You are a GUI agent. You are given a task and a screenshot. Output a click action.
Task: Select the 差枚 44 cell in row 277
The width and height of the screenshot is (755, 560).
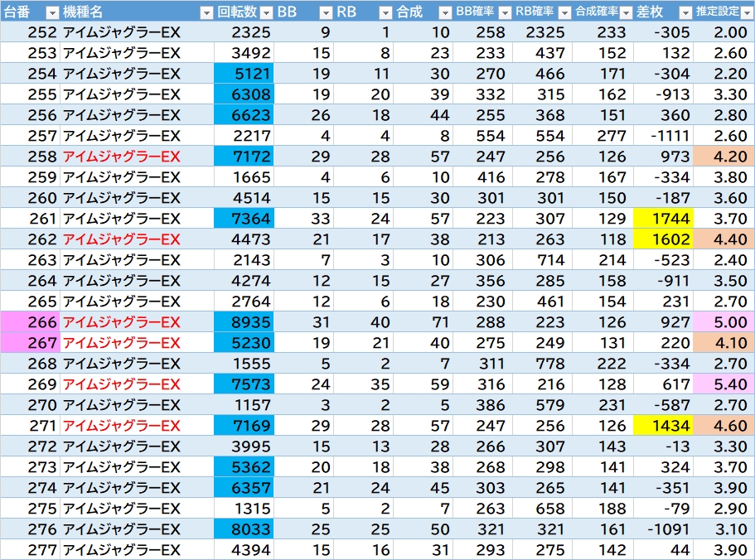tap(663, 549)
